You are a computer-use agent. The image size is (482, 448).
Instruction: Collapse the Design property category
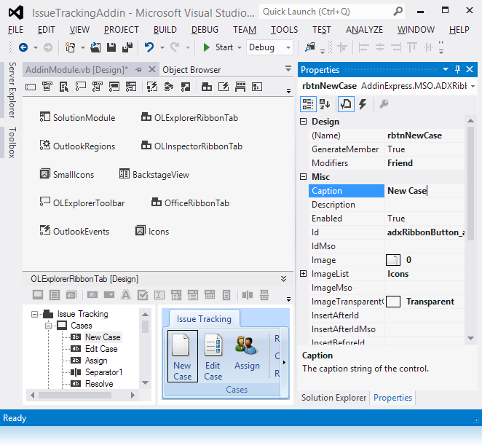[304, 122]
